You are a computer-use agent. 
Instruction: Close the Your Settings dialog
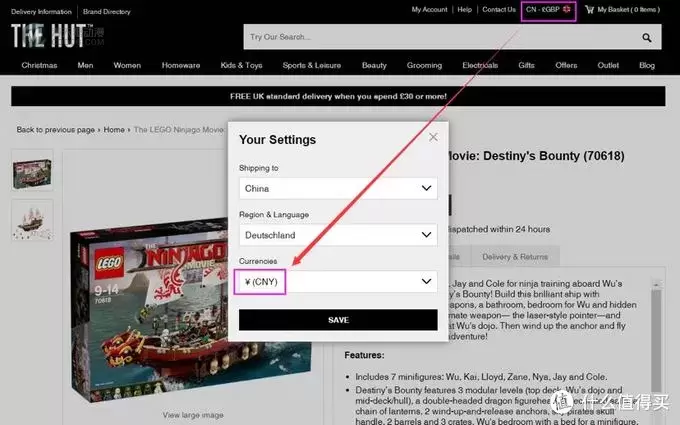click(433, 137)
